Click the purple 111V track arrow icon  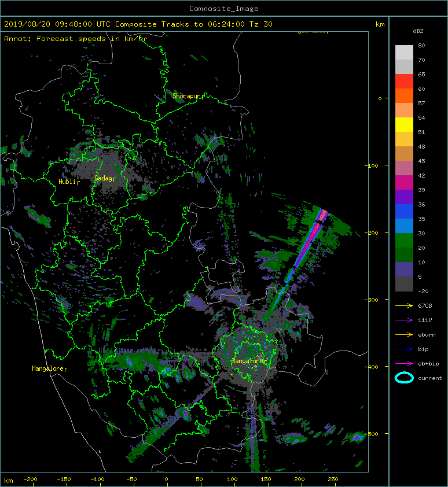404,320
